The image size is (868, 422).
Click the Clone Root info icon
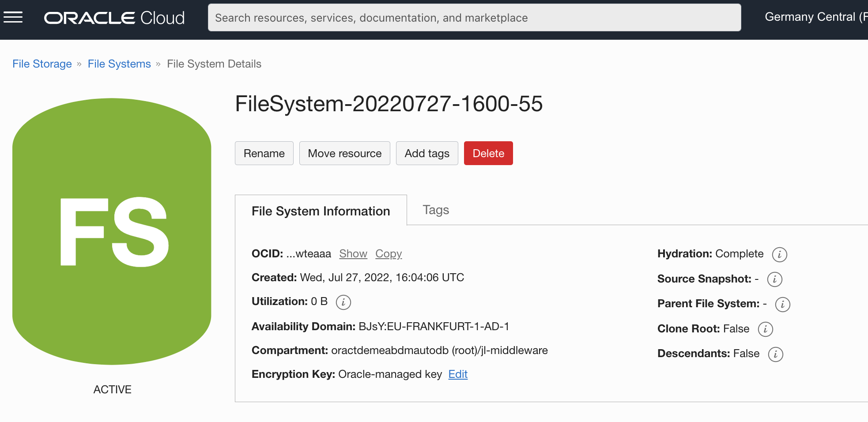point(765,329)
